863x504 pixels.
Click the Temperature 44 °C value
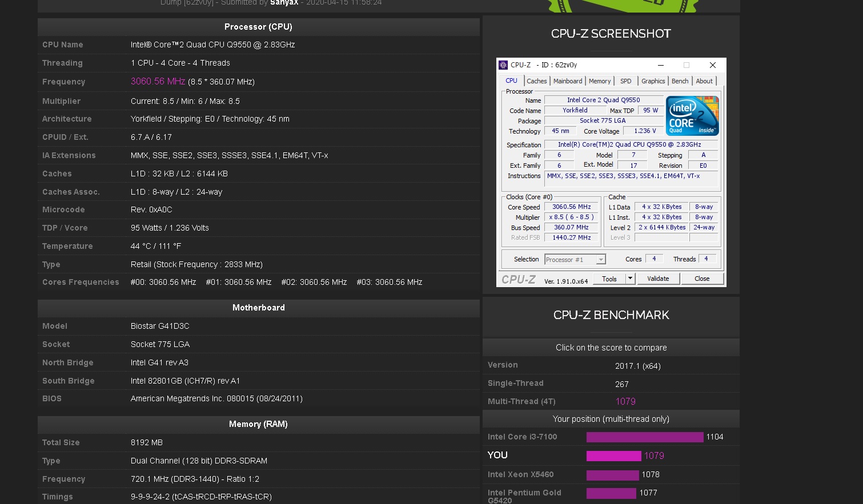coord(156,247)
